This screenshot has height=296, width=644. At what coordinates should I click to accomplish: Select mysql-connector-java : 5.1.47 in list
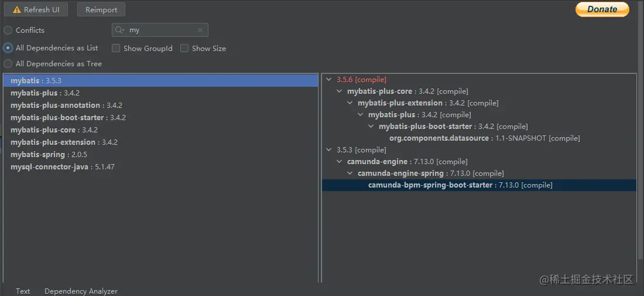click(x=160, y=167)
